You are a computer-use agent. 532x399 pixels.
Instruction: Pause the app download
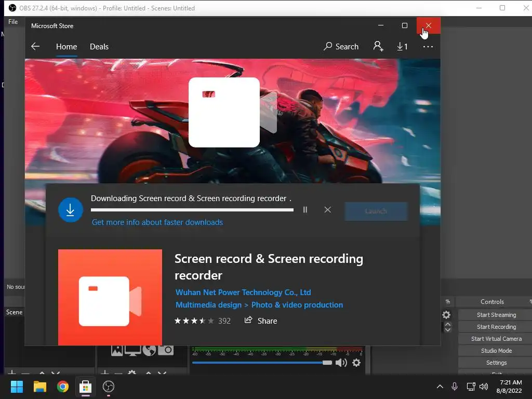305,210
